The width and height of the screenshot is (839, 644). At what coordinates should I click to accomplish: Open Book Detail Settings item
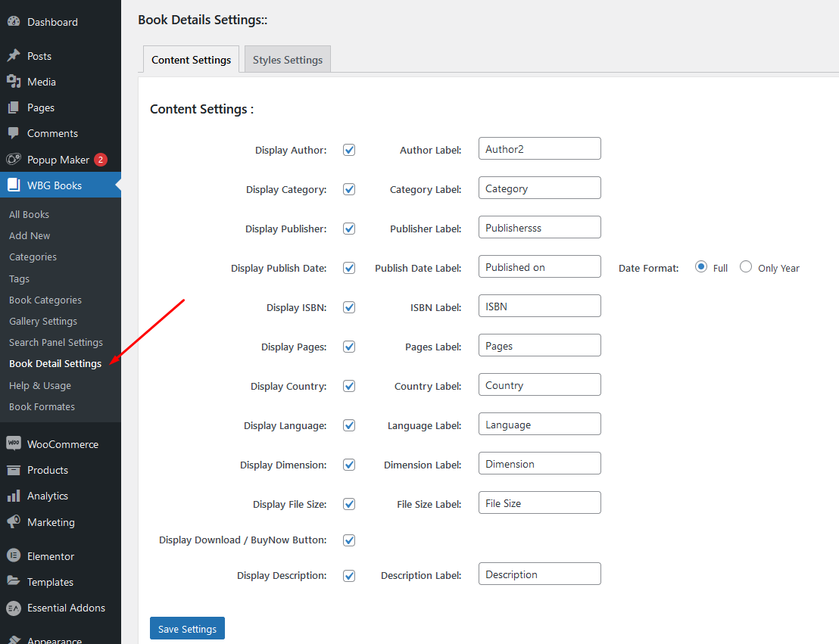55,364
